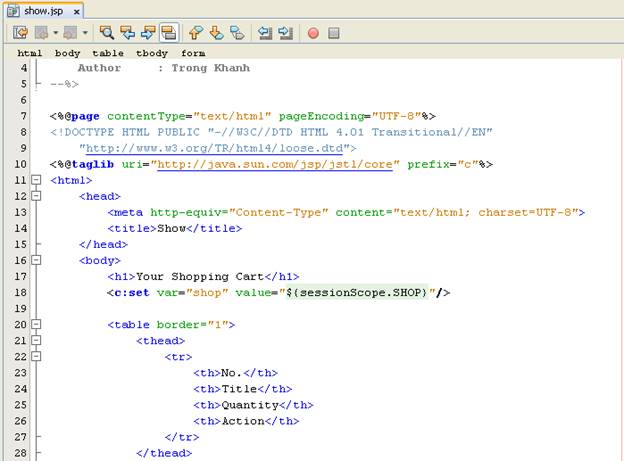The height and width of the screenshot is (461, 624).
Task: Click the closing thead tag on line 28
Action: [164, 453]
